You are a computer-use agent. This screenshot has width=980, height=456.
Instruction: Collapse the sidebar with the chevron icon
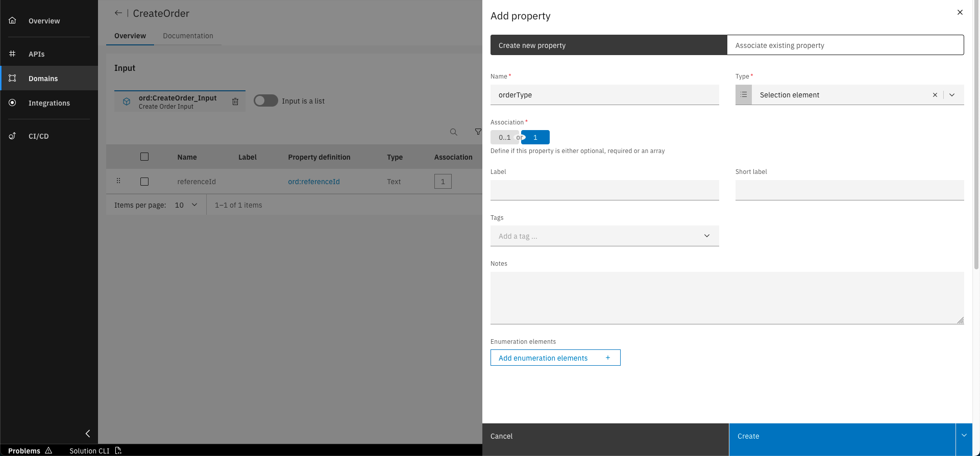click(x=88, y=434)
